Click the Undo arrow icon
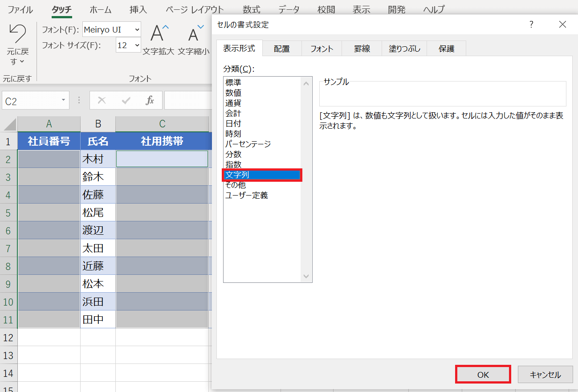 (18, 33)
